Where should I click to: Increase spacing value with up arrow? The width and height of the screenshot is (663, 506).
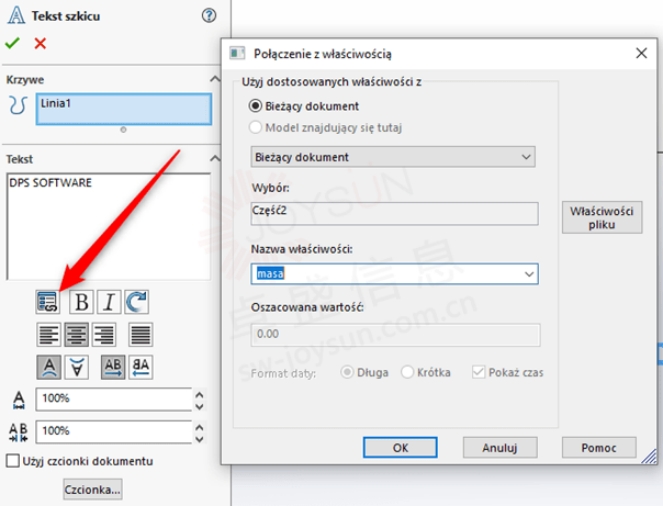tap(200, 427)
